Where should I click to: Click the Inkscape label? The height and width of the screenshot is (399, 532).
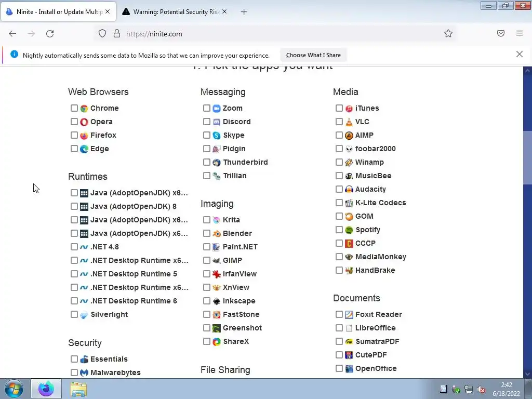pos(239,301)
